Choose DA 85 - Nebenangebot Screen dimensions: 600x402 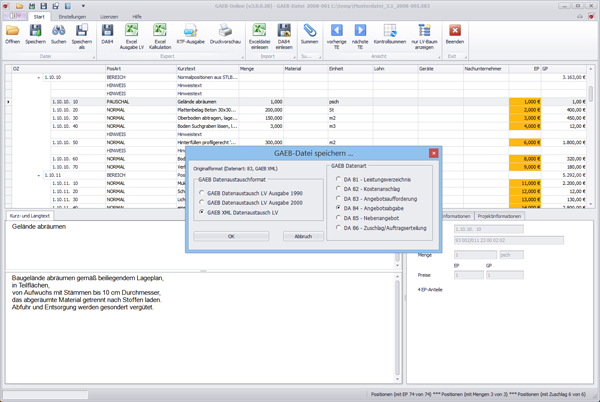point(338,218)
